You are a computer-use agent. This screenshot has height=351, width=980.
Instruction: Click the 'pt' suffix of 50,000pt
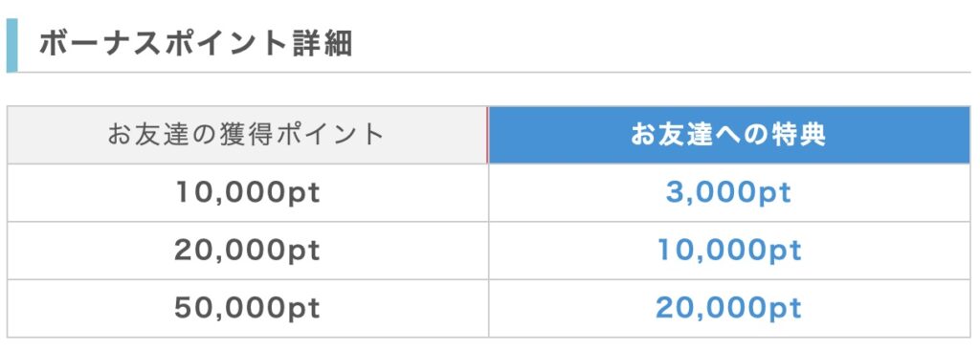click(302, 310)
